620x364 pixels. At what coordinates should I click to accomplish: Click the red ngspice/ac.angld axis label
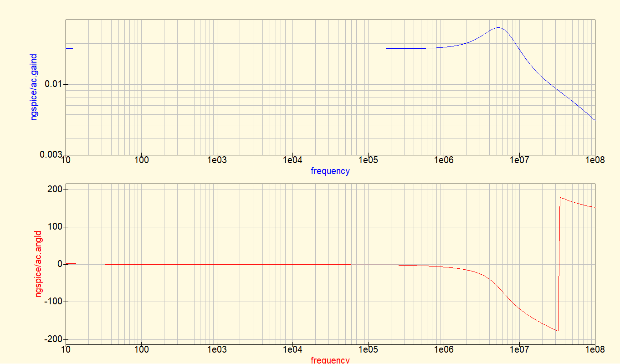coord(38,264)
